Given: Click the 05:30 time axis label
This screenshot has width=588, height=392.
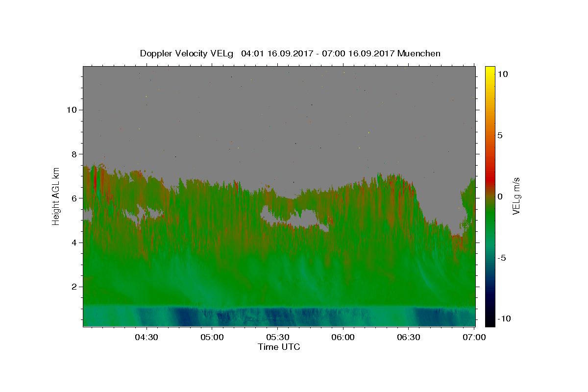Looking at the screenshot, I should click(x=277, y=337).
